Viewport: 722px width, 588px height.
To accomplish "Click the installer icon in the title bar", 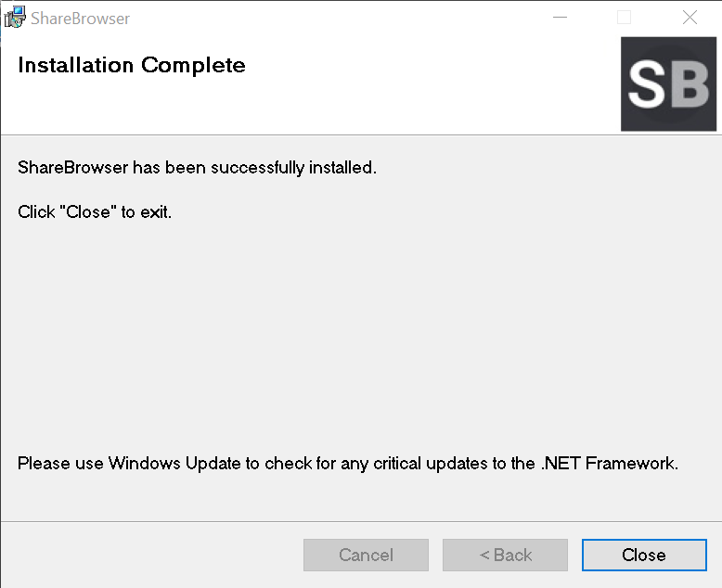I will (x=15, y=18).
